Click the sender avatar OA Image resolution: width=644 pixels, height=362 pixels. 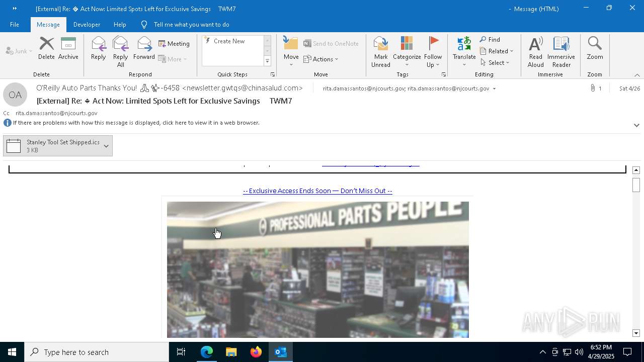point(15,95)
